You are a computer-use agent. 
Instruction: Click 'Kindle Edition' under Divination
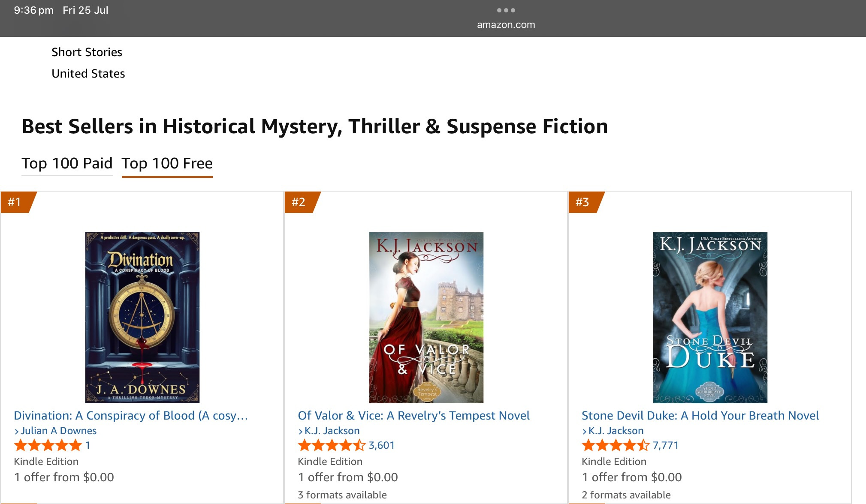(46, 462)
